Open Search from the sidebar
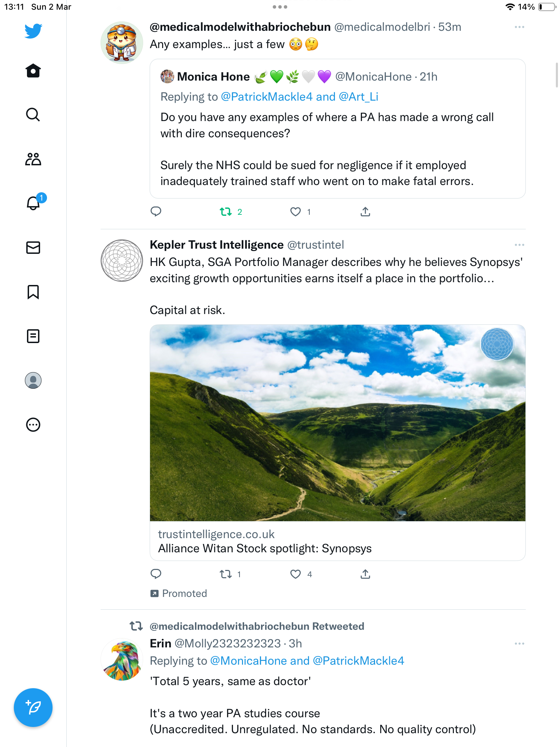 point(33,115)
